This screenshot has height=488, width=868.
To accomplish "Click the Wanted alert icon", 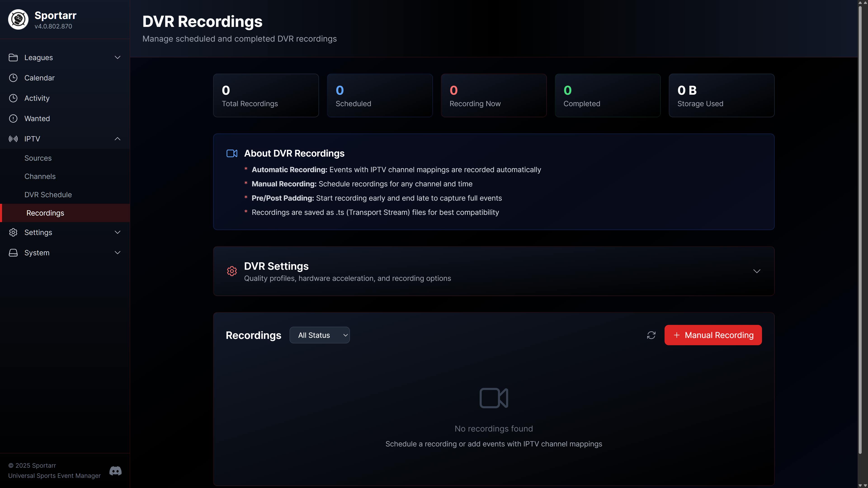I will pyautogui.click(x=13, y=119).
